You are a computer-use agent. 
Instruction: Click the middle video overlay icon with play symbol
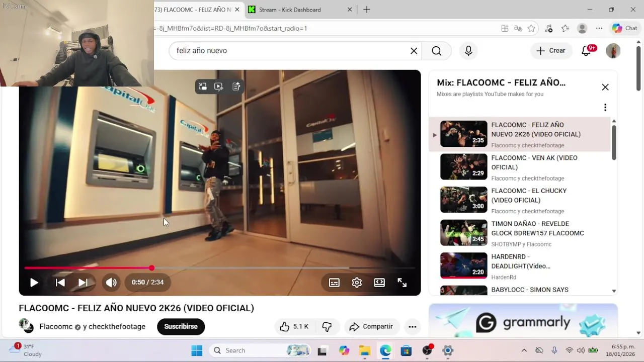click(219, 86)
